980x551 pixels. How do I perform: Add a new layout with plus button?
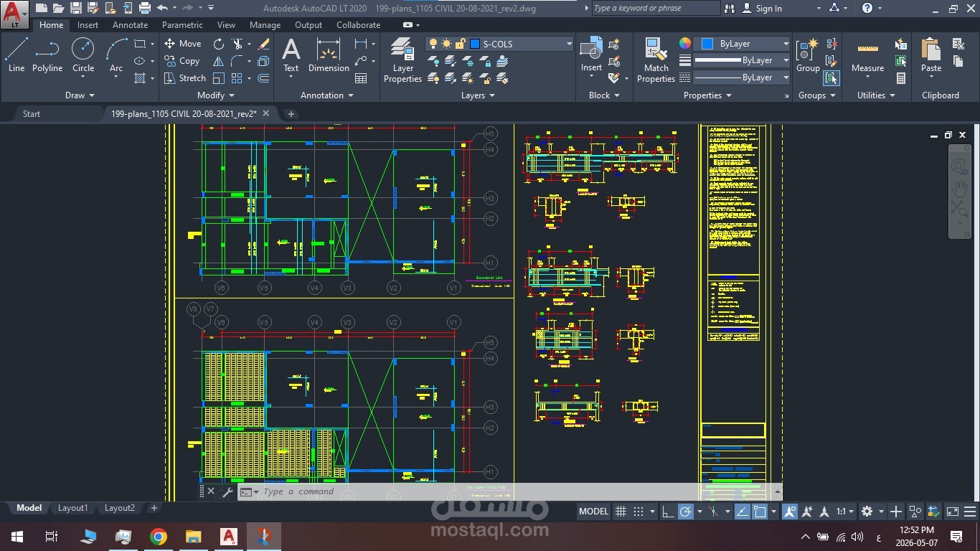[154, 508]
